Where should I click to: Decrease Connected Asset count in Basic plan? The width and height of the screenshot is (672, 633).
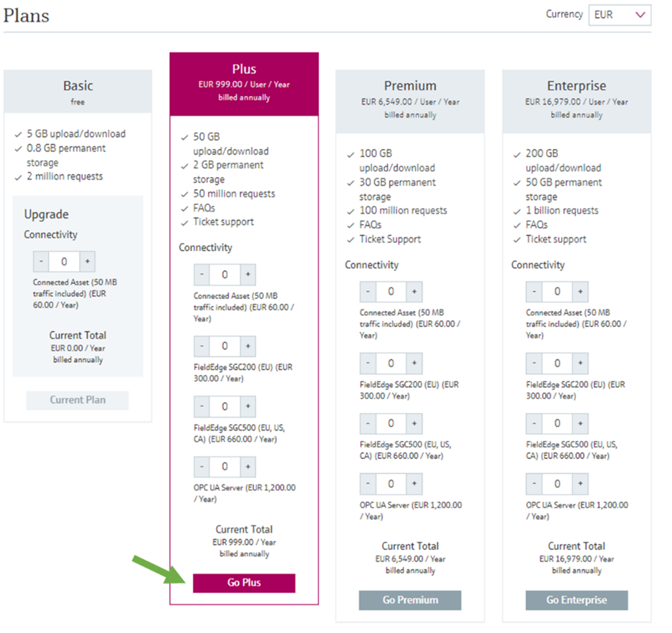click(41, 261)
